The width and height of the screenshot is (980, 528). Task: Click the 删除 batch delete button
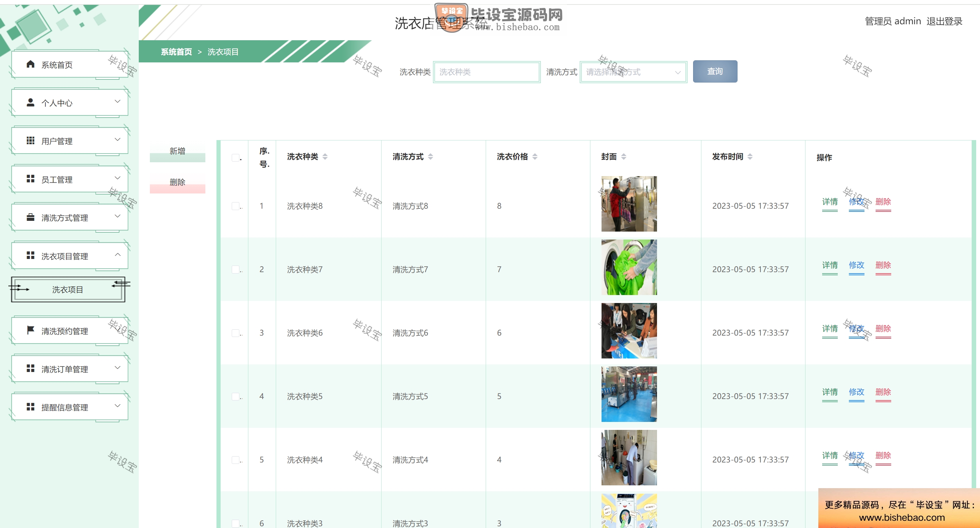pyautogui.click(x=177, y=183)
